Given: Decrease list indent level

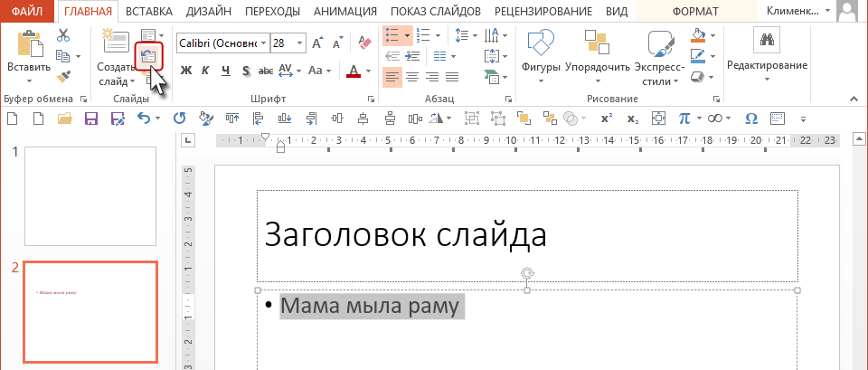Looking at the screenshot, I should [x=392, y=56].
